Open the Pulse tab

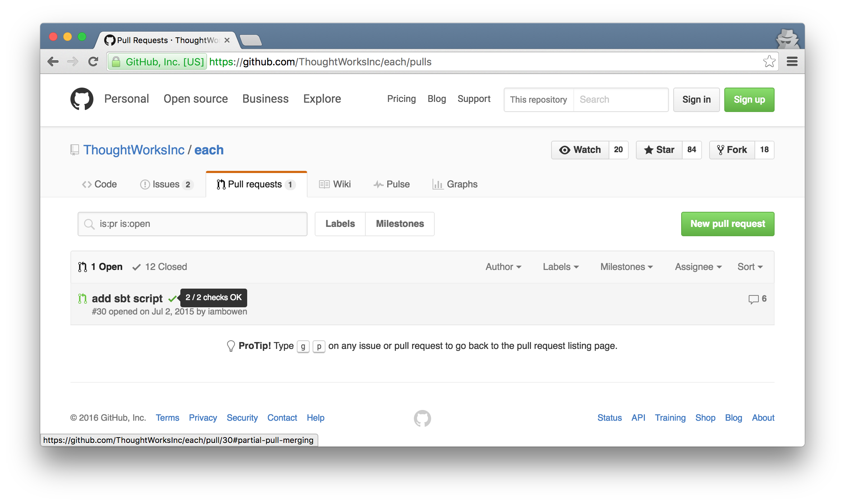pos(392,184)
